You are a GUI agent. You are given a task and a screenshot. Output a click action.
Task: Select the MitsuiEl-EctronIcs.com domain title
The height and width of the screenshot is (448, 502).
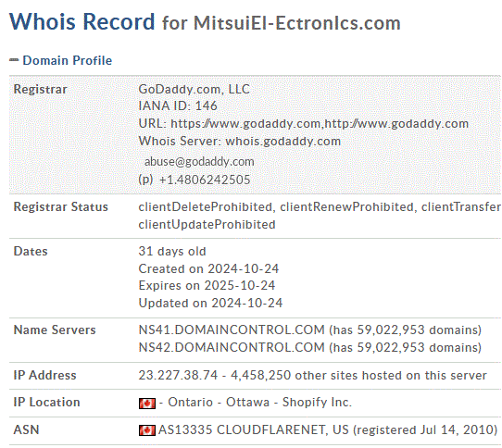[x=296, y=23]
